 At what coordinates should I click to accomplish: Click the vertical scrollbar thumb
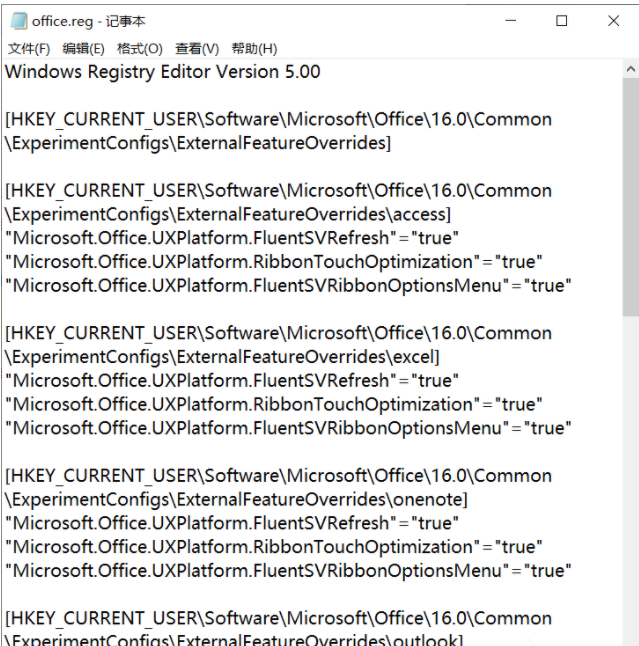(630, 197)
